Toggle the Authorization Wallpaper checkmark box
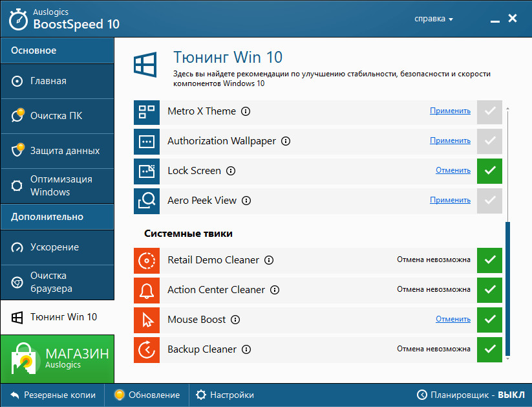 489,142
